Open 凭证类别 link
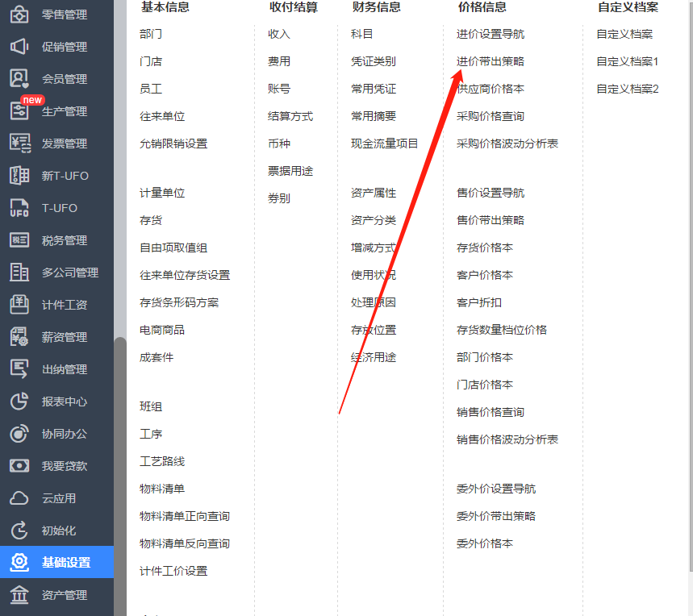The image size is (693, 616). coord(374,61)
